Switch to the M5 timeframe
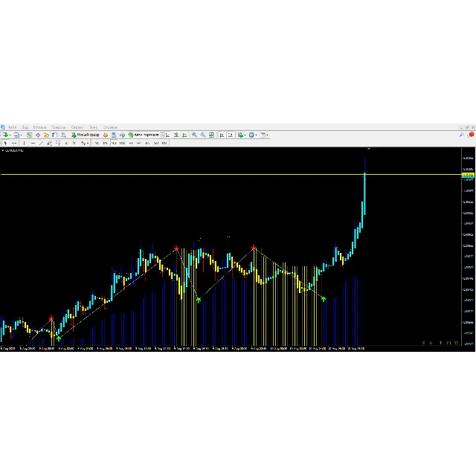476x476 pixels. [105, 143]
